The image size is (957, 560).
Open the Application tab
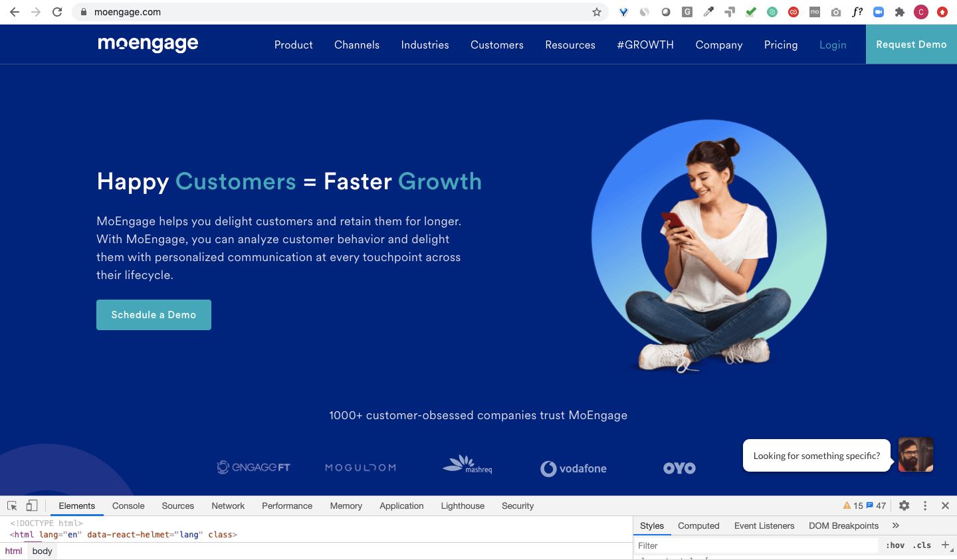click(x=401, y=506)
